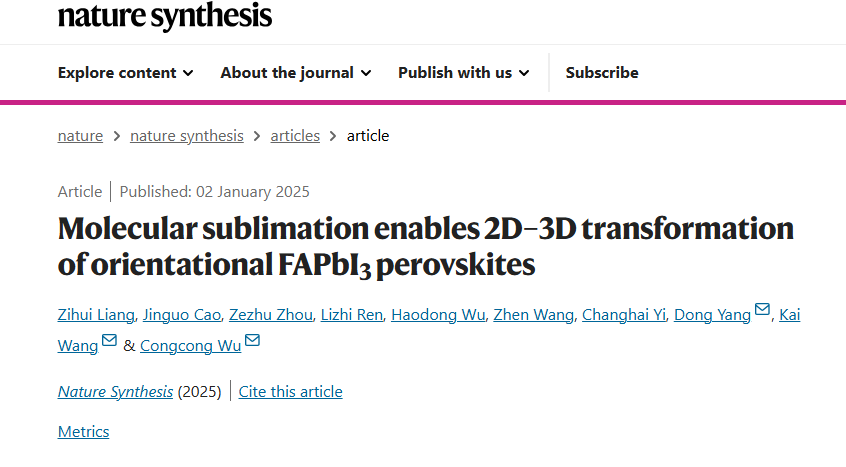Viewport: 846px width, 467px height.
Task: Open the Metrics link
Action: [x=84, y=431]
